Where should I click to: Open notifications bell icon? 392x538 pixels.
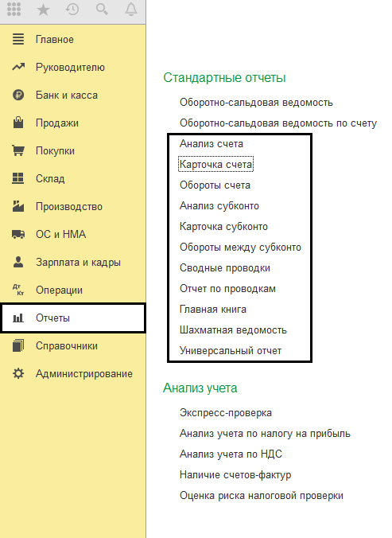coord(131,10)
